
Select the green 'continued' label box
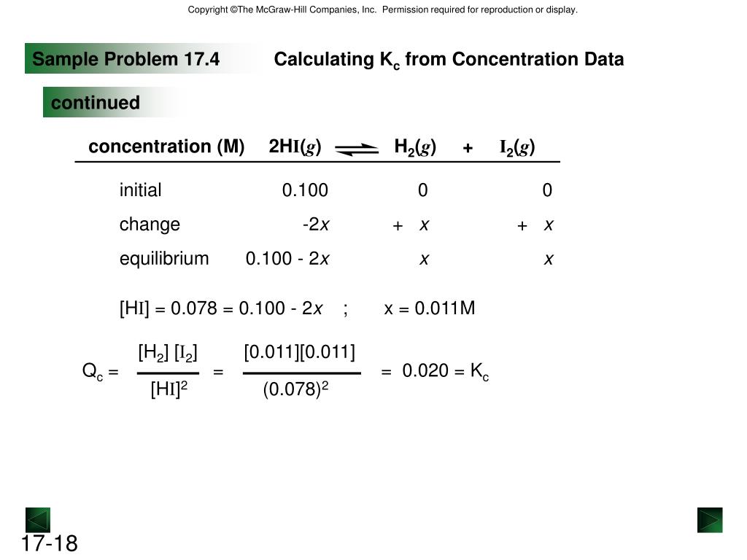pyautogui.click(x=109, y=102)
